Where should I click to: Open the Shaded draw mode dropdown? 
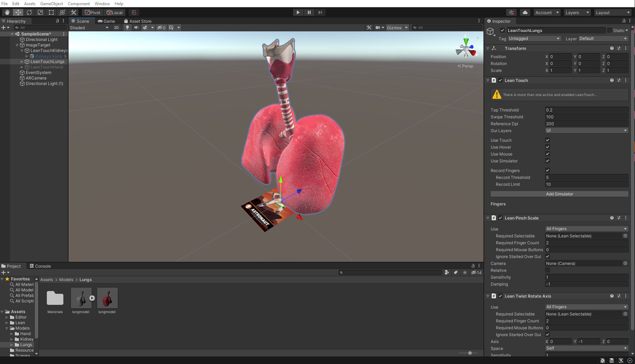click(x=89, y=28)
